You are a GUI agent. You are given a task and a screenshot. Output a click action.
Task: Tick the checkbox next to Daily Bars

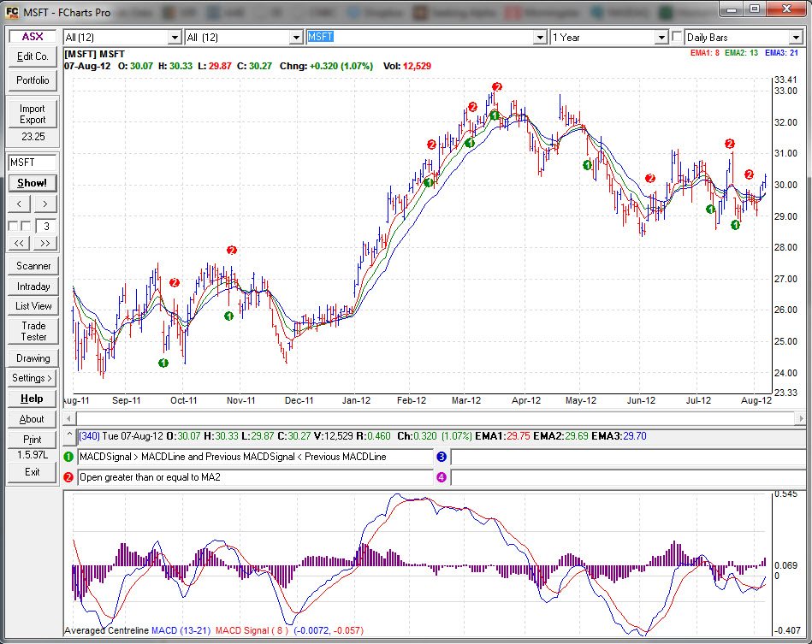click(678, 37)
